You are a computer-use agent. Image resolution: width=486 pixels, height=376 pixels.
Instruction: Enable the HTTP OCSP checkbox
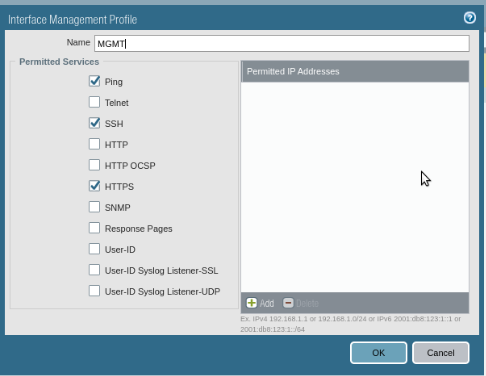click(94, 165)
